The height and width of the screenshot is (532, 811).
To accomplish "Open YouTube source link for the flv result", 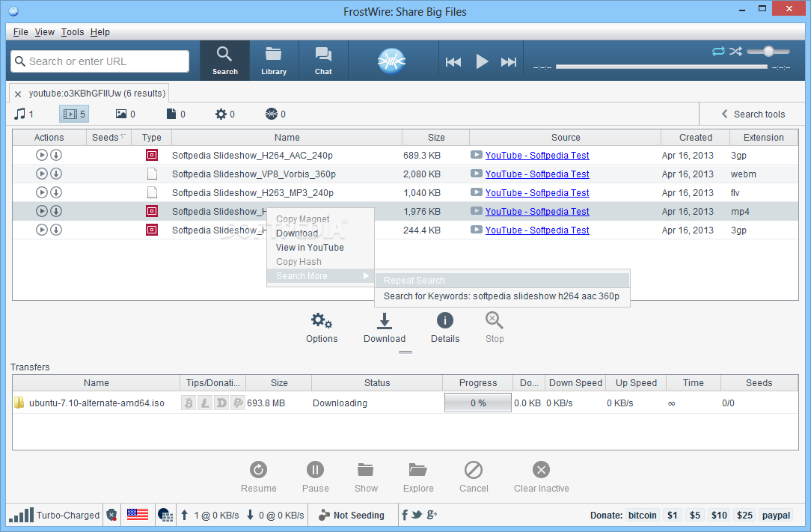I will pos(537,192).
